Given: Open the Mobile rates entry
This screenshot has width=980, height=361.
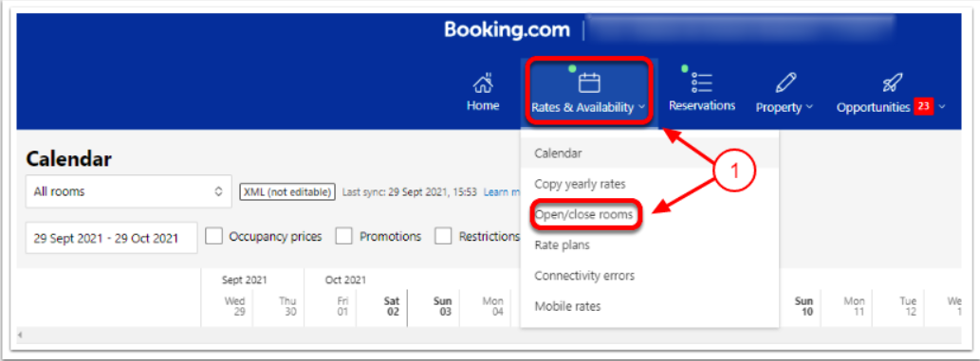Looking at the screenshot, I should 567,307.
